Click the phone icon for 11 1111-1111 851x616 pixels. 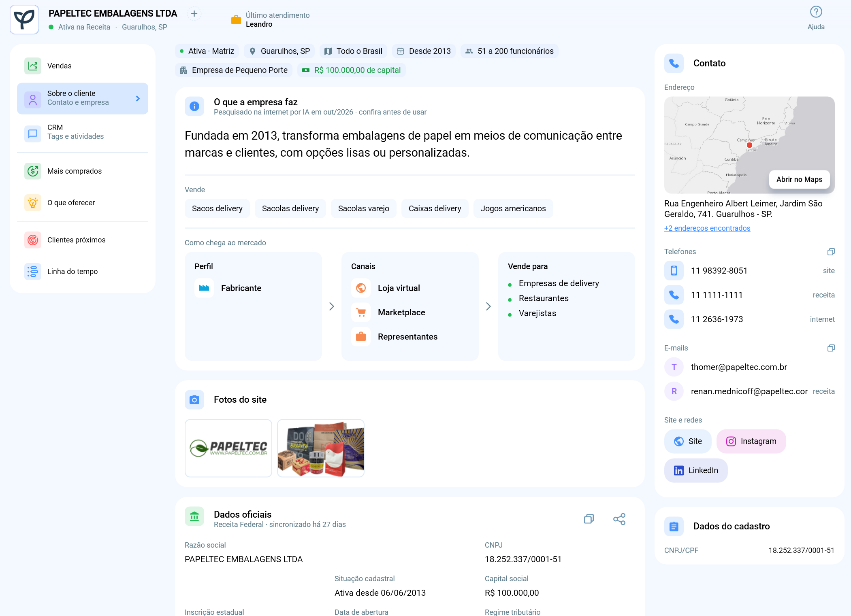pos(674,295)
